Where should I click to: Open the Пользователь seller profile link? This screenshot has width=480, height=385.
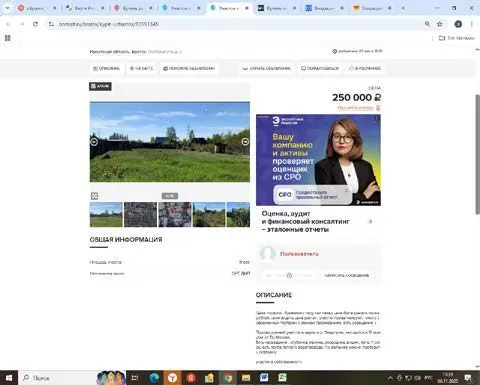pos(299,254)
